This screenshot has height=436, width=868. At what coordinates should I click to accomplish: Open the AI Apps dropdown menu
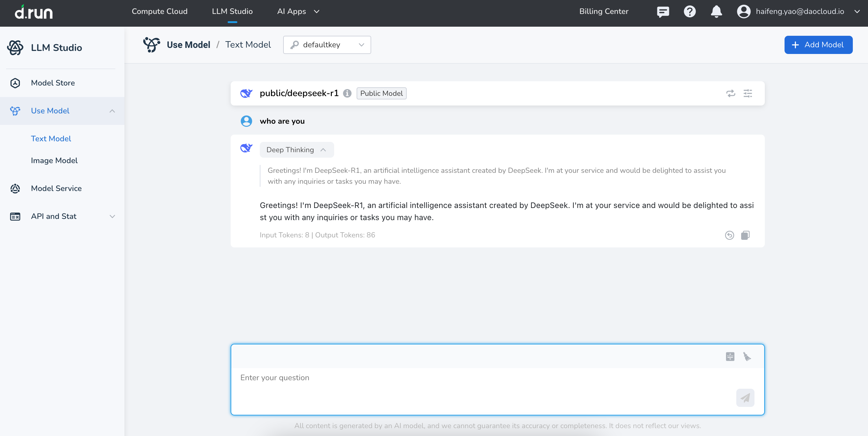[298, 12]
